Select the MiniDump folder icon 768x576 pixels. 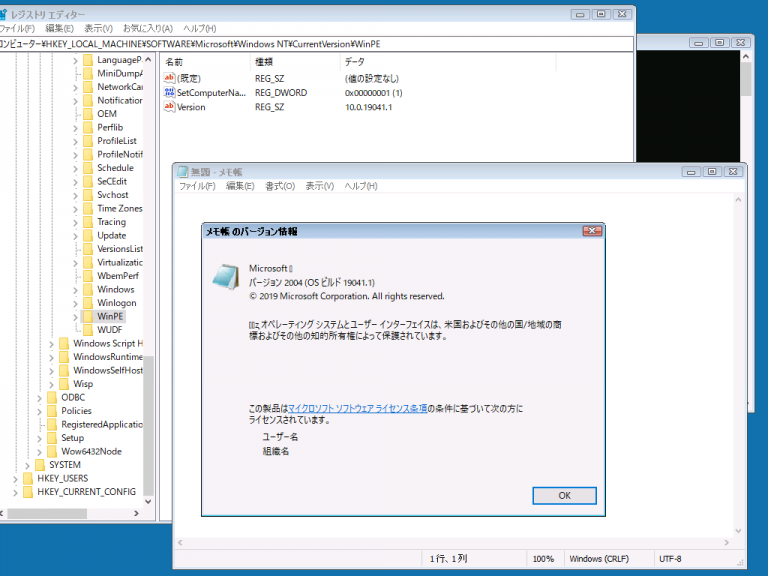(88, 73)
